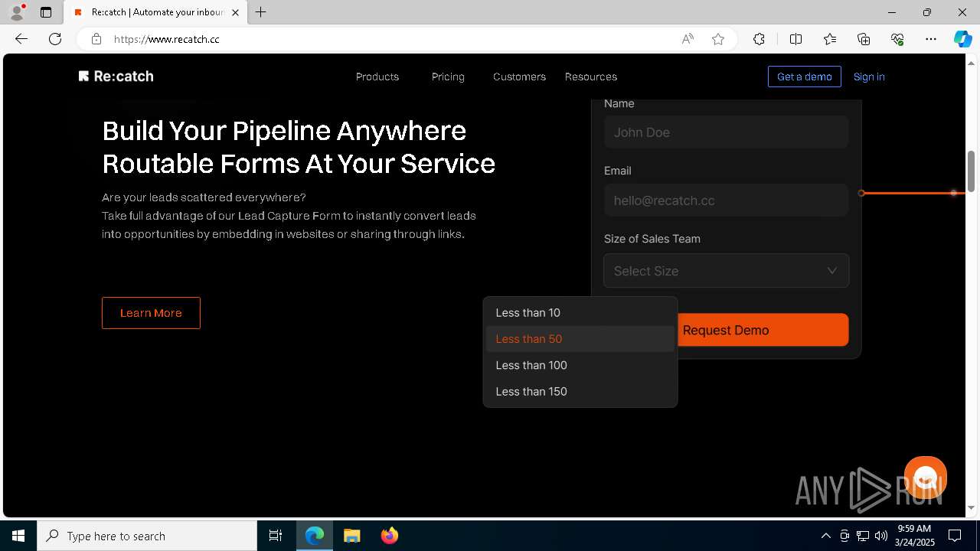Image resolution: width=980 pixels, height=551 pixels.
Task: Open network status tray icon
Action: coord(863,536)
